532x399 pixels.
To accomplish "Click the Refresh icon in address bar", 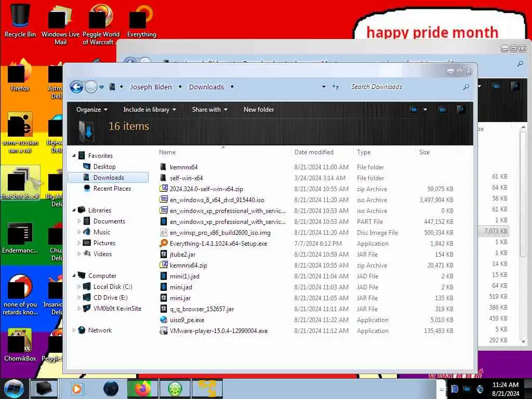I will click(336, 87).
